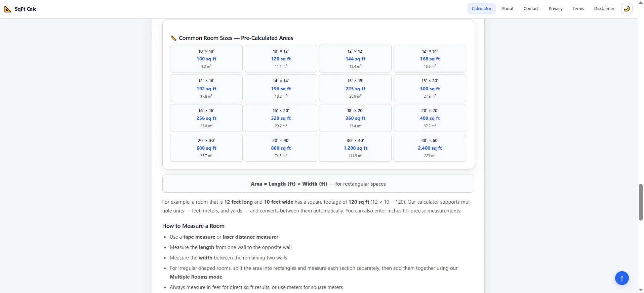Select the 12' × 14' room card

(430, 58)
